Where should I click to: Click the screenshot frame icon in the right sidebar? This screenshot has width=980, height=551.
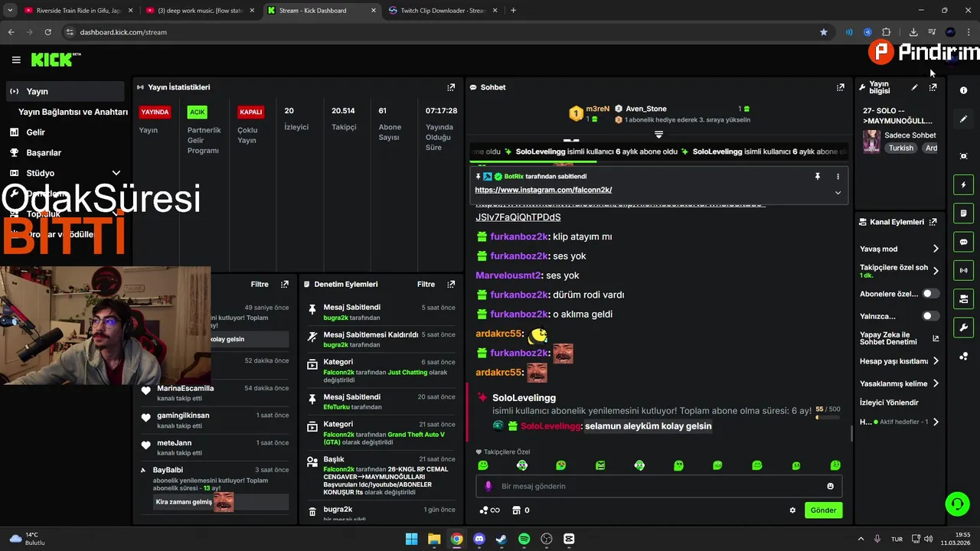point(963,156)
